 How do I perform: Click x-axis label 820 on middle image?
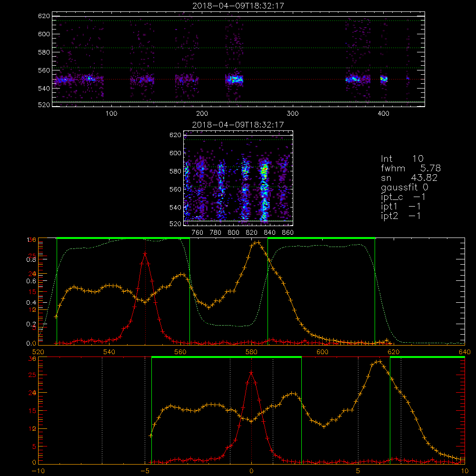[252, 233]
